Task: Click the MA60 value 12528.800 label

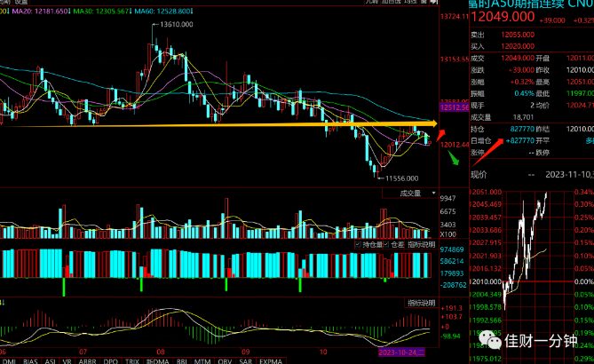Action: 163,12
